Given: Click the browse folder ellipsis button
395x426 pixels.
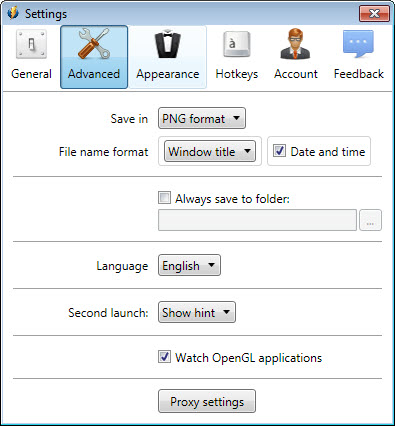Looking at the screenshot, I should [370, 220].
